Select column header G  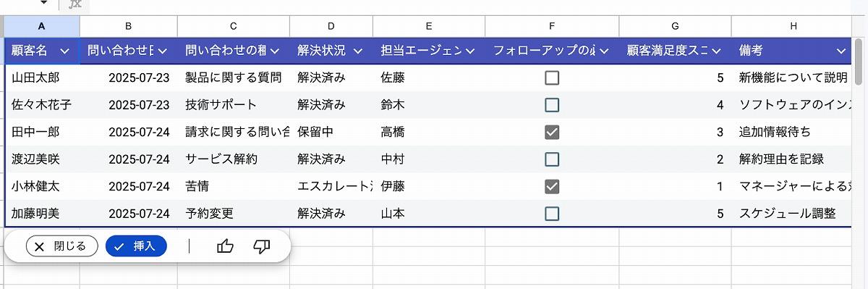coord(675,26)
